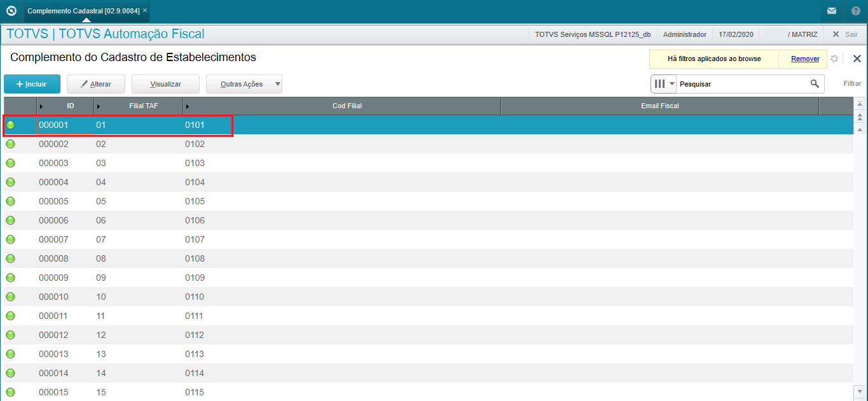Open the Outras Ações dropdown
The image size is (868, 401).
click(244, 84)
